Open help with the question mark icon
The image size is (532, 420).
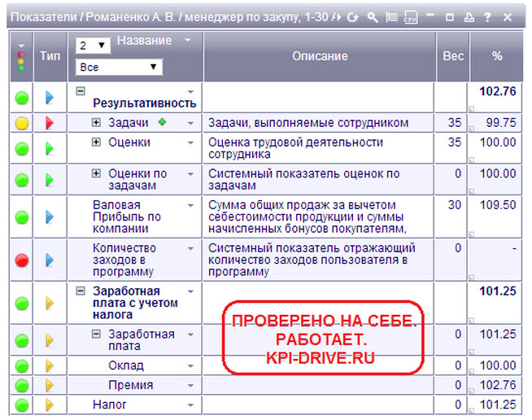pos(487,17)
